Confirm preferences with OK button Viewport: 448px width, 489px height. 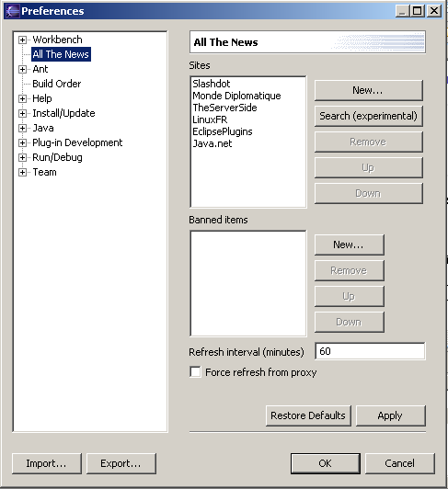tap(326, 464)
